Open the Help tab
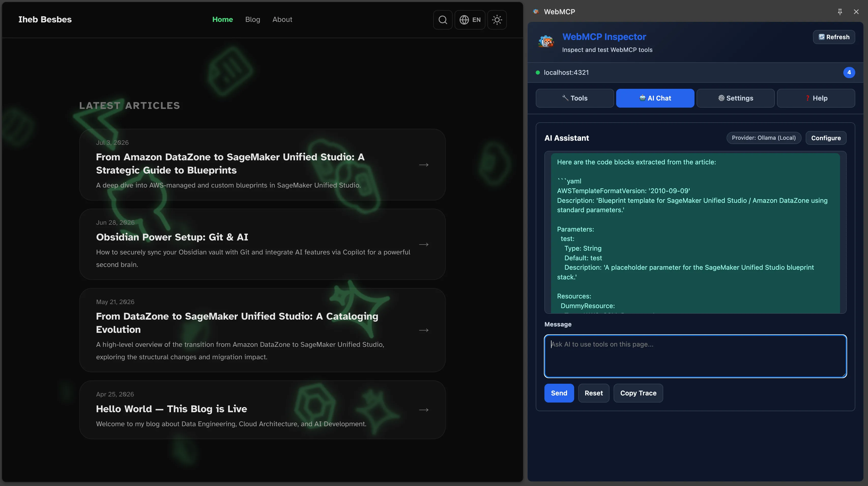 point(816,98)
